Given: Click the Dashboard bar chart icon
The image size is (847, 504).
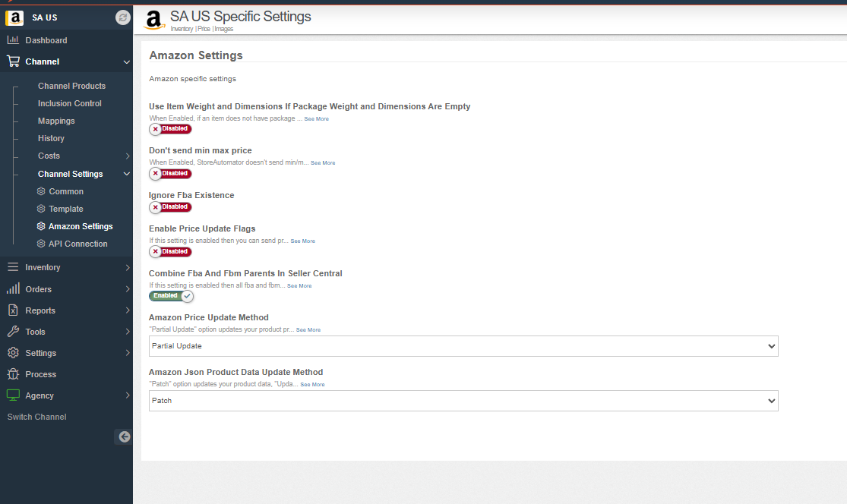Looking at the screenshot, I should pyautogui.click(x=13, y=40).
